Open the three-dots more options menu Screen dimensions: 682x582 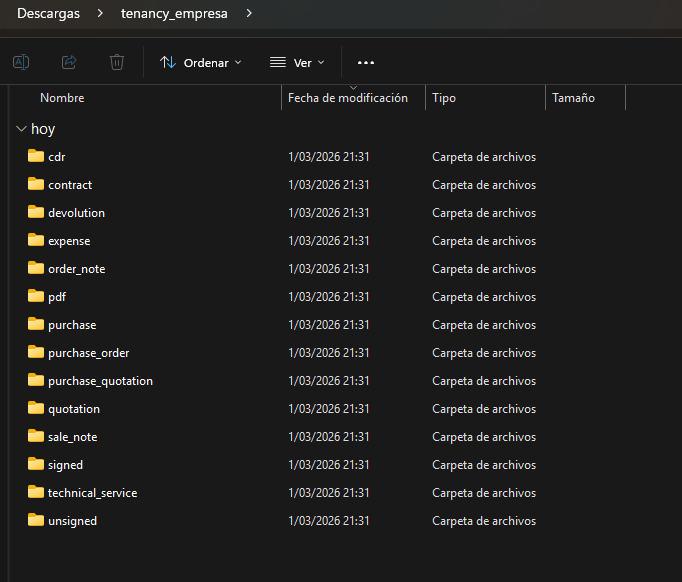tap(366, 62)
